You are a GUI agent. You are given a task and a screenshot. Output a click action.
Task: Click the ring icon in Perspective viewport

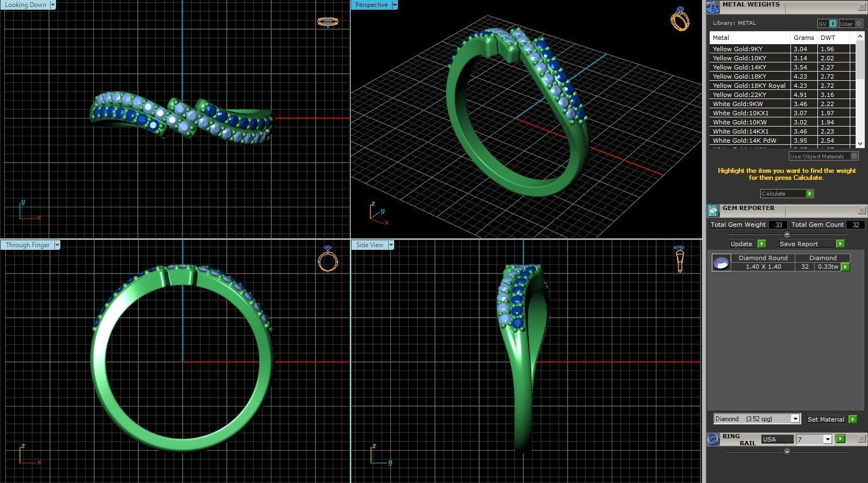[680, 19]
